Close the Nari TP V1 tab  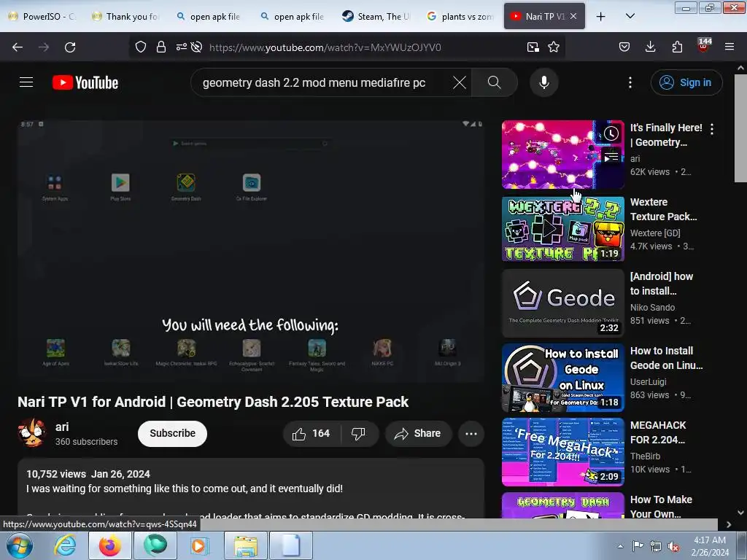click(x=573, y=16)
